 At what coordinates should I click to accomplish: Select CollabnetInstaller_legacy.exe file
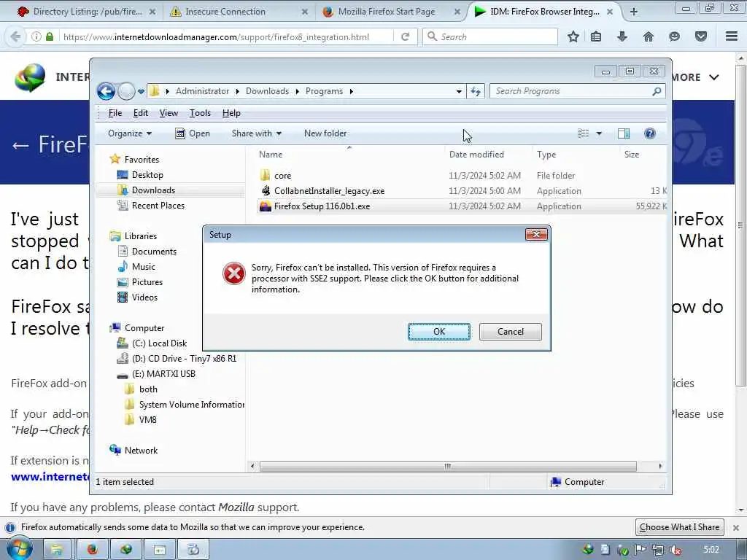pos(329,191)
